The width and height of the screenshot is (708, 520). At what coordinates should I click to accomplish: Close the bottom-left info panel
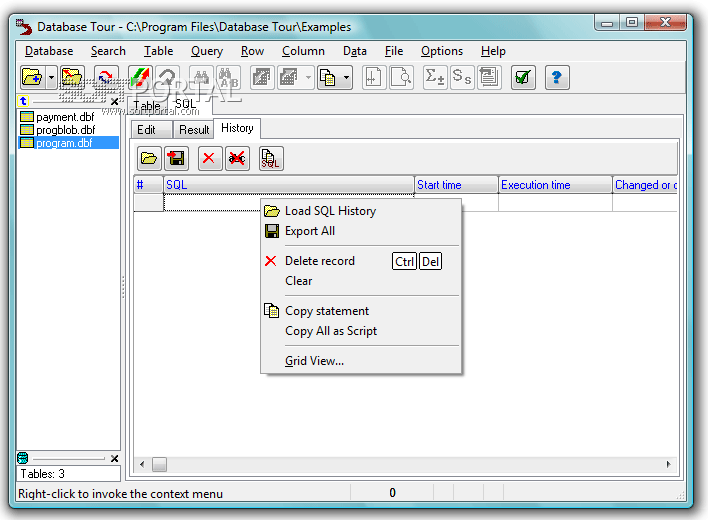tap(115, 459)
